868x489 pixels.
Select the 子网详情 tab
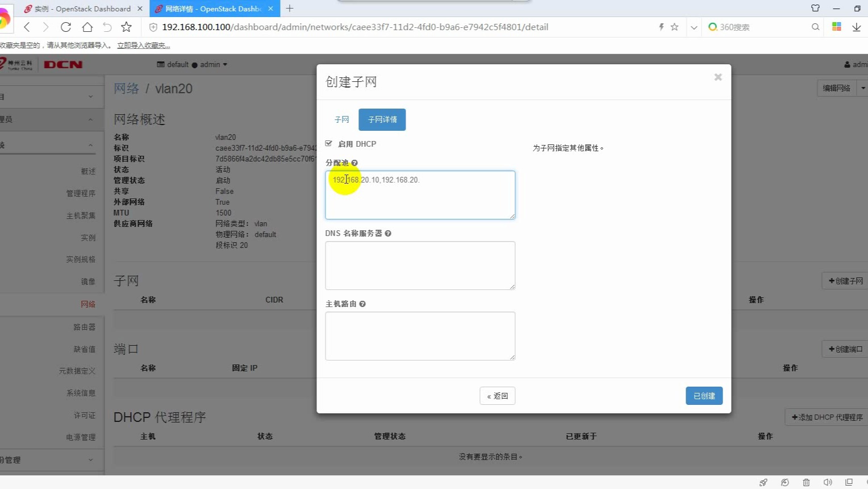click(382, 119)
